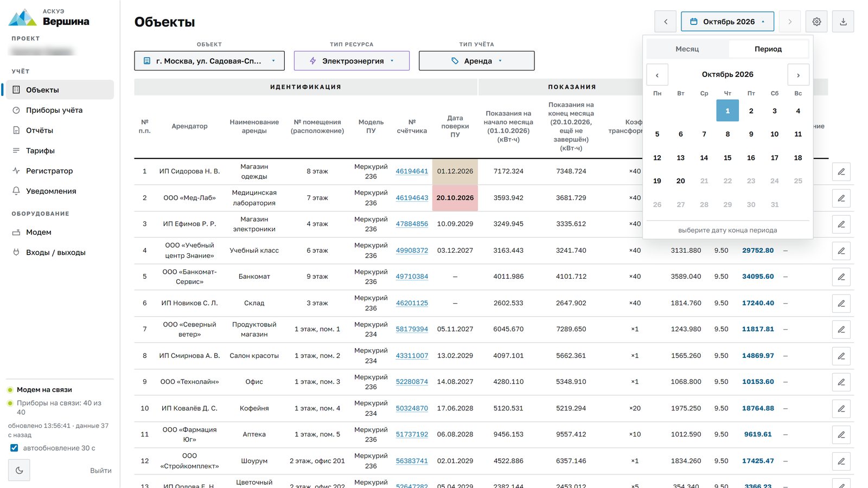Click amount 29752.80 in table
Image resolution: width=868 pixels, height=488 pixels.
(x=758, y=251)
